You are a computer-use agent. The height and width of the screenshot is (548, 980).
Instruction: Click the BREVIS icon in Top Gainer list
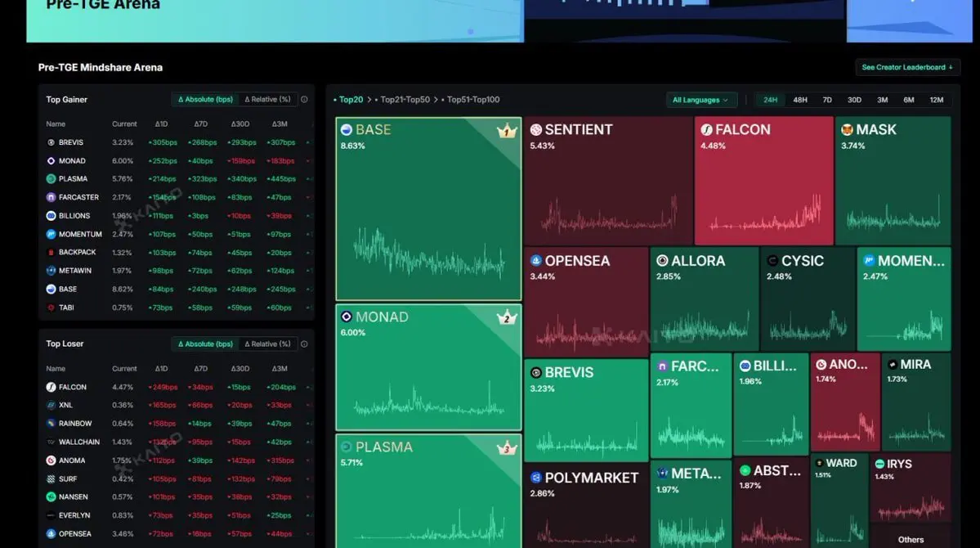[x=51, y=142]
